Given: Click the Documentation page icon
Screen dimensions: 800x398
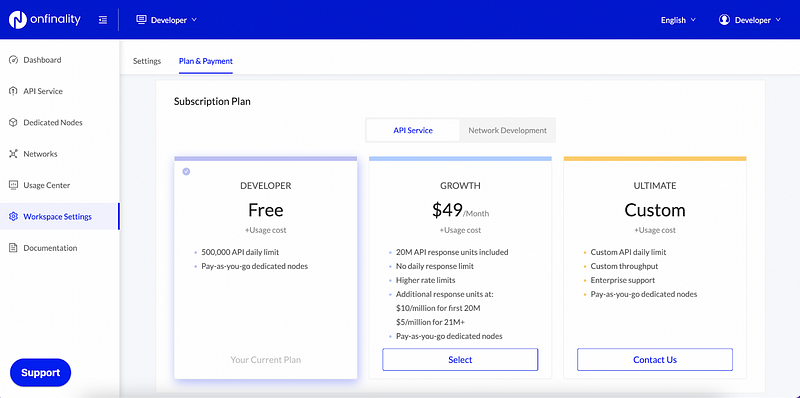Looking at the screenshot, I should coord(14,248).
